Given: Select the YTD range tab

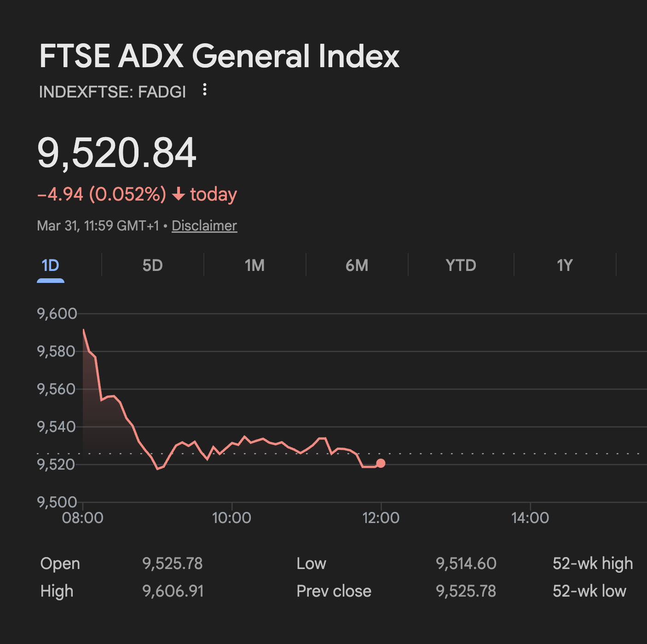Looking at the screenshot, I should tap(461, 265).
